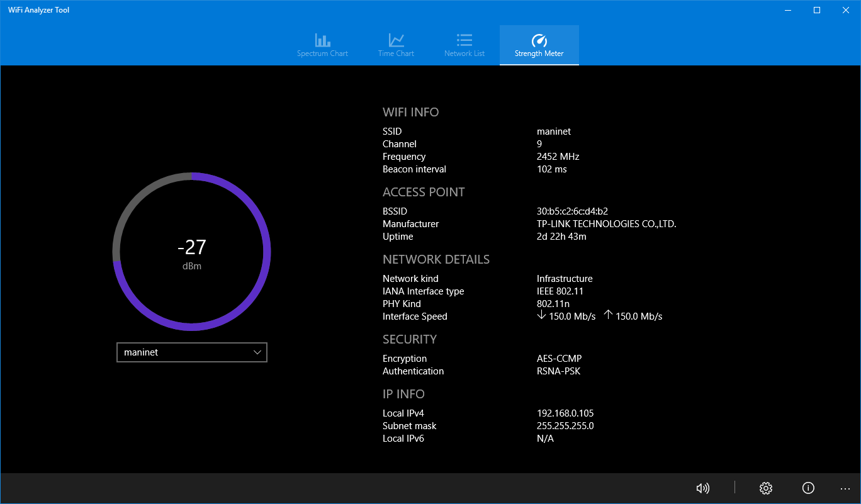The image size is (861, 504).
Task: Maximize the WiFi Analyzer Tool window
Action: click(x=816, y=9)
